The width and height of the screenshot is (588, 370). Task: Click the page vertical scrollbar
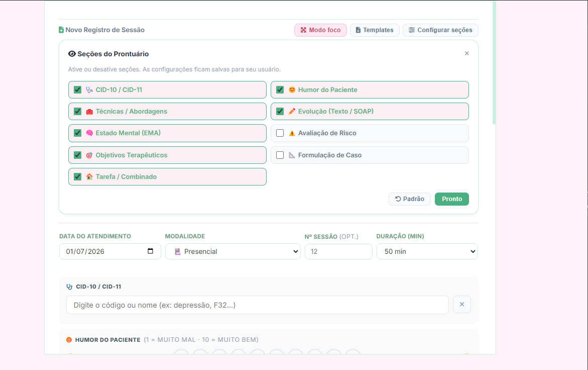(494, 63)
